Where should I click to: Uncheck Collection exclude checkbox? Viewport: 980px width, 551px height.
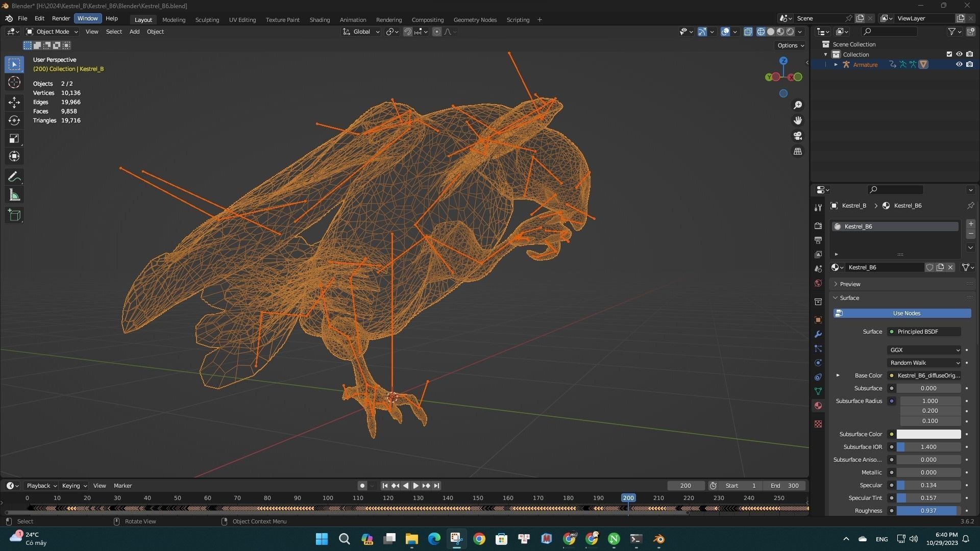[949, 54]
